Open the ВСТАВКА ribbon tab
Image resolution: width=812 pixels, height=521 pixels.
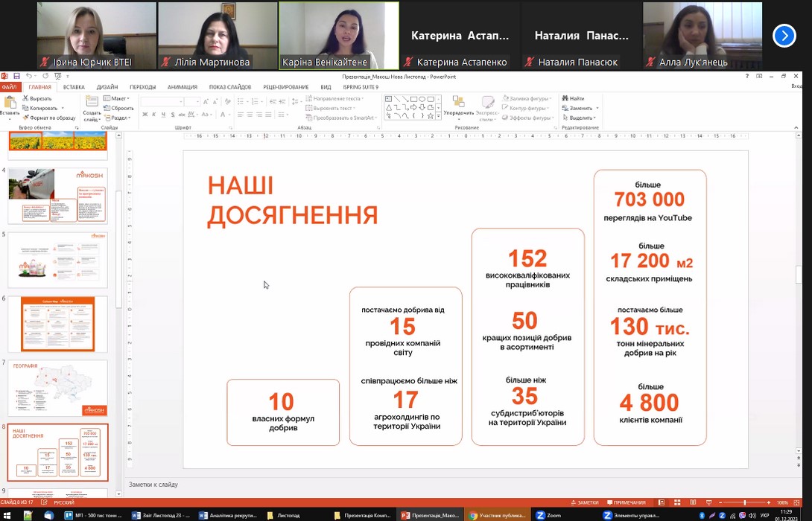(x=74, y=87)
